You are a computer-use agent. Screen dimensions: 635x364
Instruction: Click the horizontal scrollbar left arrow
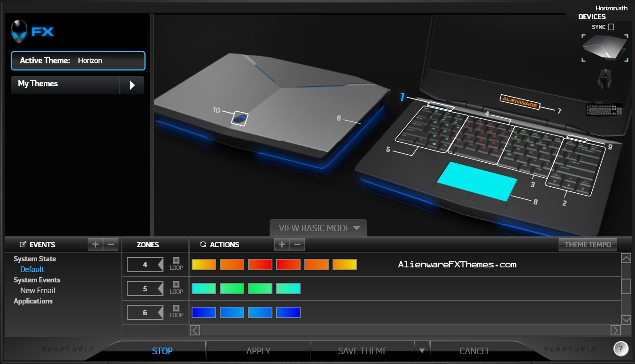click(195, 330)
